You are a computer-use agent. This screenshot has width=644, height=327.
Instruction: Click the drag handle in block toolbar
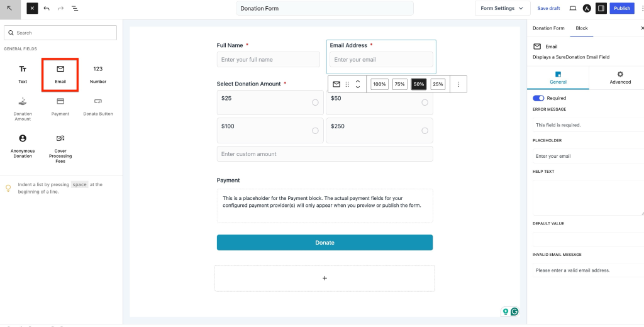pyautogui.click(x=347, y=84)
